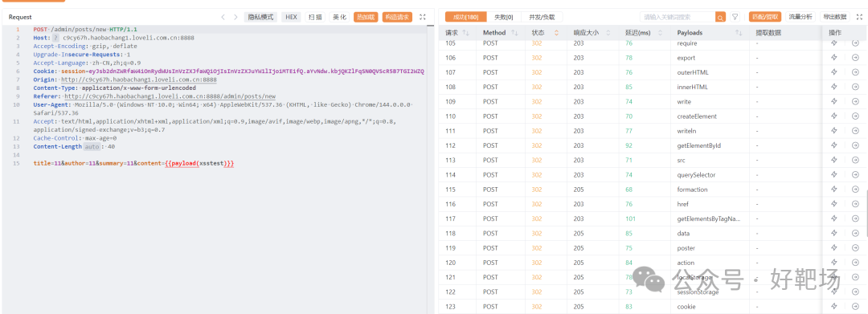Select the row with payload querySelector

[653, 175]
